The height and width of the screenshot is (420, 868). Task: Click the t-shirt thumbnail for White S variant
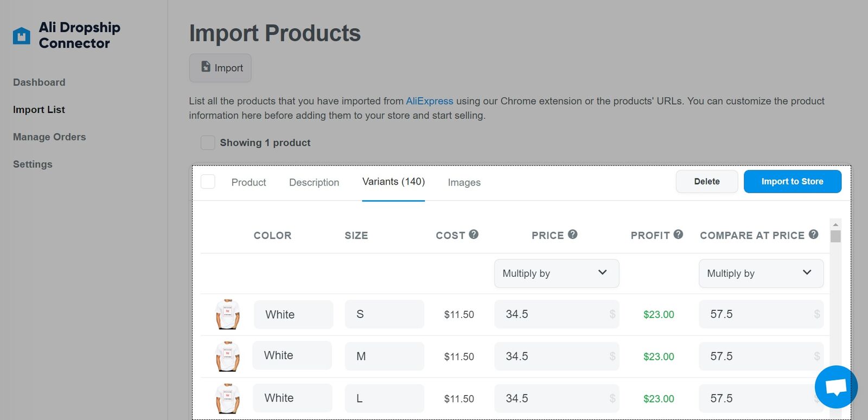(227, 314)
